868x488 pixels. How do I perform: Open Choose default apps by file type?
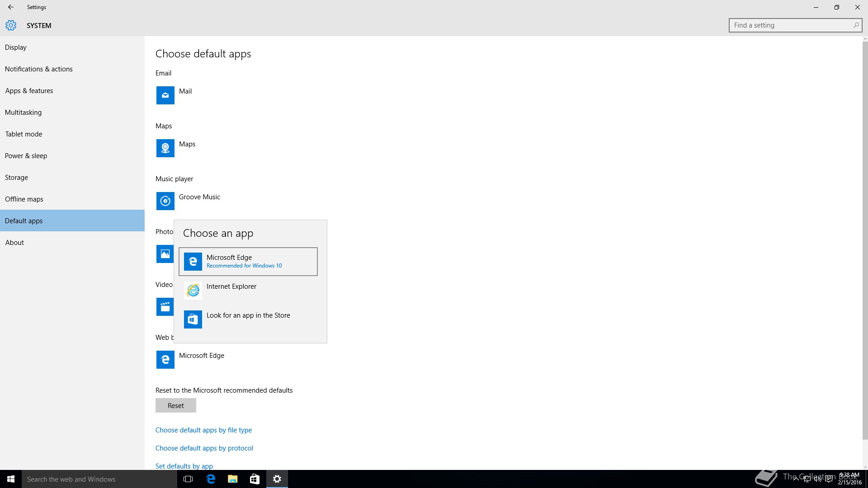(x=203, y=430)
